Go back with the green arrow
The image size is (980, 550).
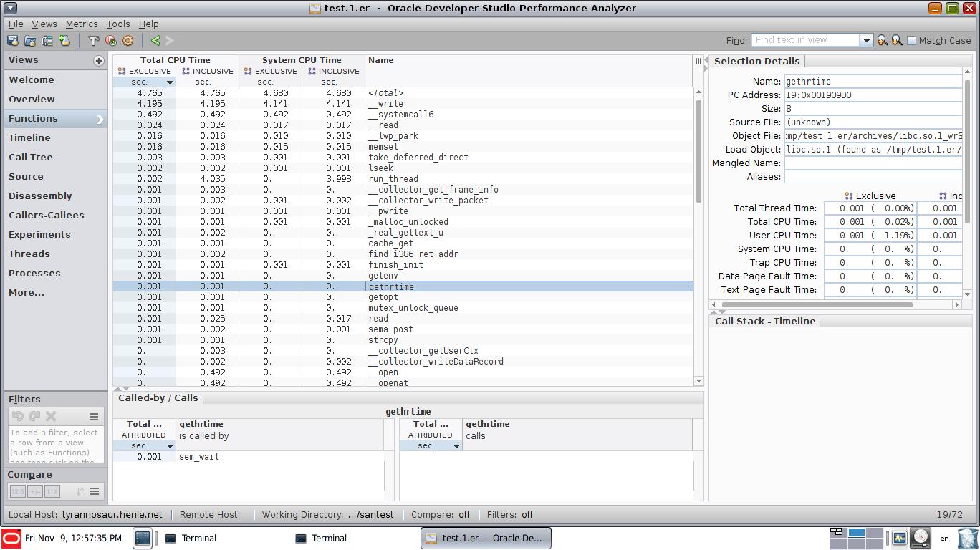155,41
